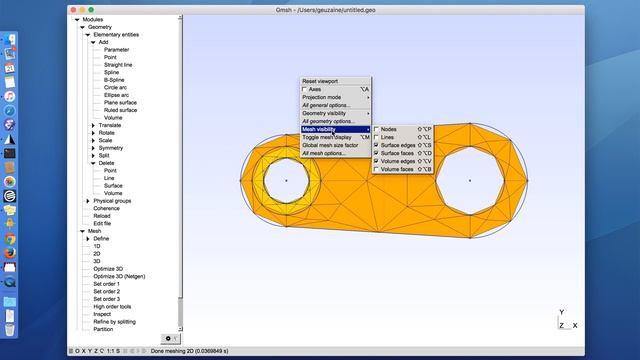Collapse the Geometry tree node
Viewport: 640px width, 360px height.
point(82,27)
